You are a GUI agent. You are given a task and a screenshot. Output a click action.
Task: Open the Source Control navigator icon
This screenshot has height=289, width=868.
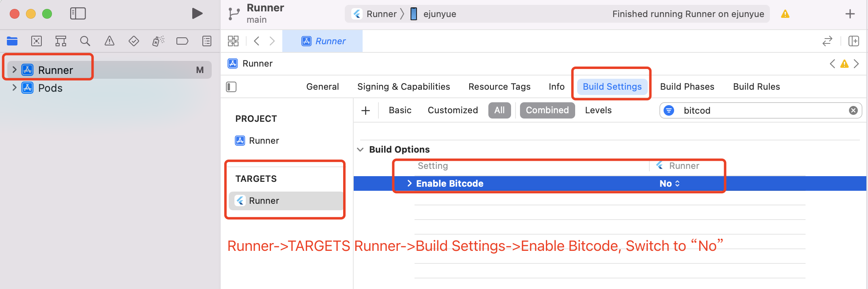(x=37, y=41)
